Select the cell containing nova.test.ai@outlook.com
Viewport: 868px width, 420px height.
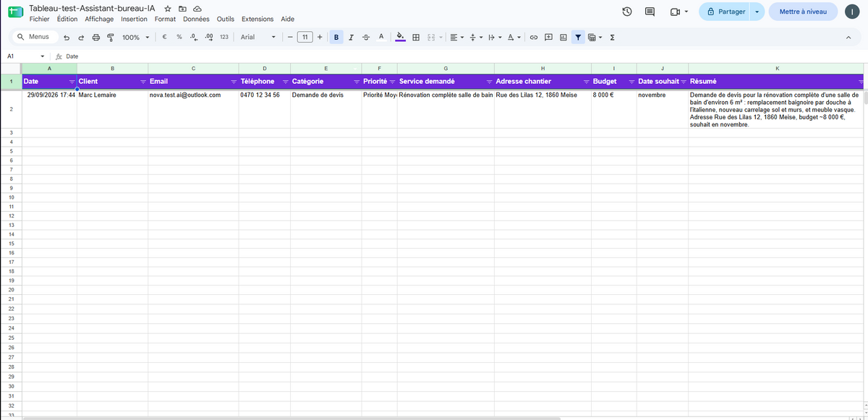point(193,110)
